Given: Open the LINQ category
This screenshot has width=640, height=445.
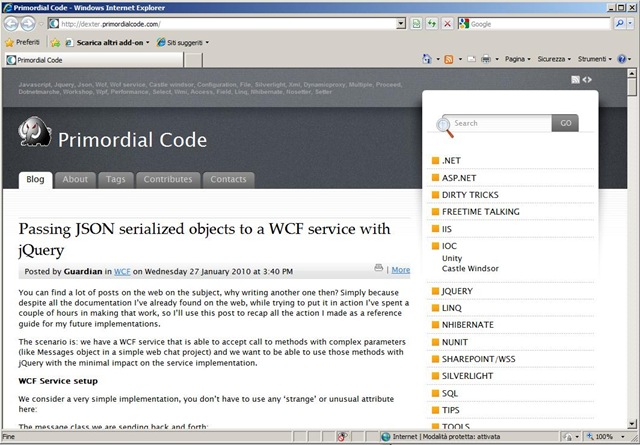Looking at the screenshot, I should (x=451, y=308).
